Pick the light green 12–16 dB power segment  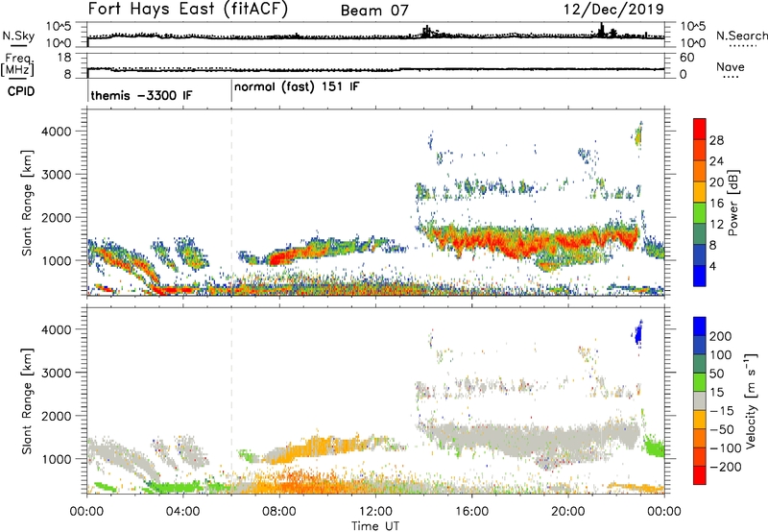(700, 213)
